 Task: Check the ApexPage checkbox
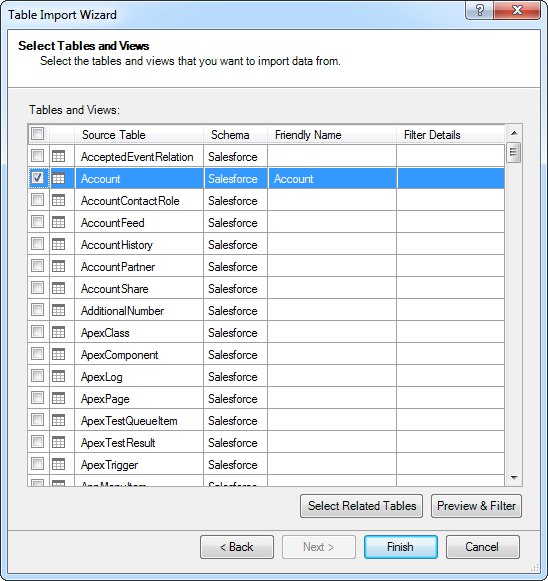point(37,398)
